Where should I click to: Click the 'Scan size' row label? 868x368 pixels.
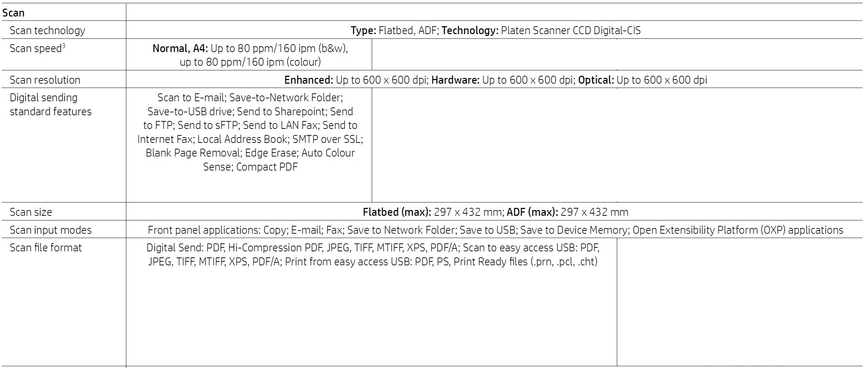tap(31, 212)
